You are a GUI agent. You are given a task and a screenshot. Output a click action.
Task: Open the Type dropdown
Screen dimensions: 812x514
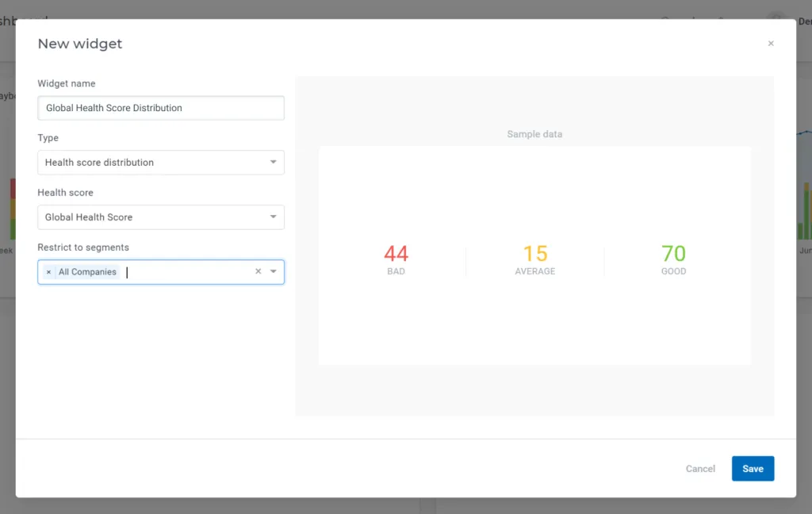point(161,163)
